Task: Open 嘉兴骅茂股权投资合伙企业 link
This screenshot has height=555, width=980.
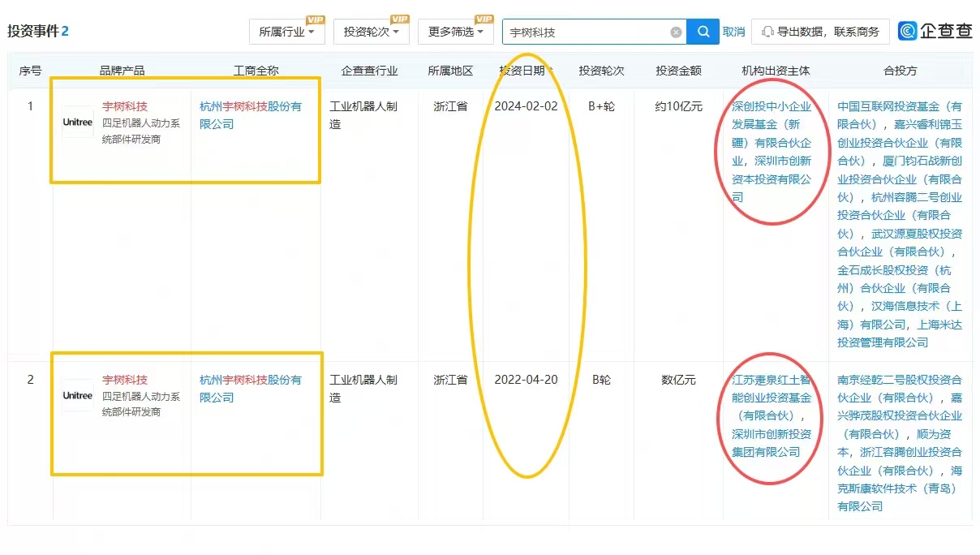Action: (900, 415)
